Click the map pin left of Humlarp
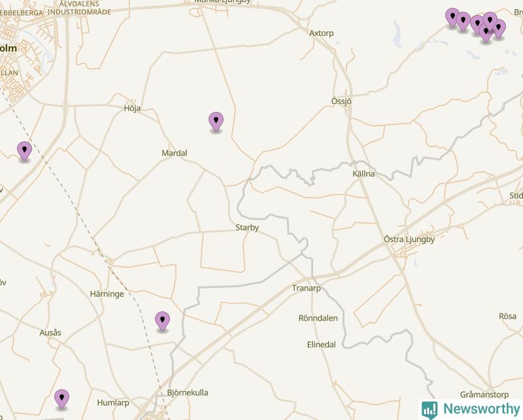Viewport: 523px width, 420px height. [x=61, y=399]
